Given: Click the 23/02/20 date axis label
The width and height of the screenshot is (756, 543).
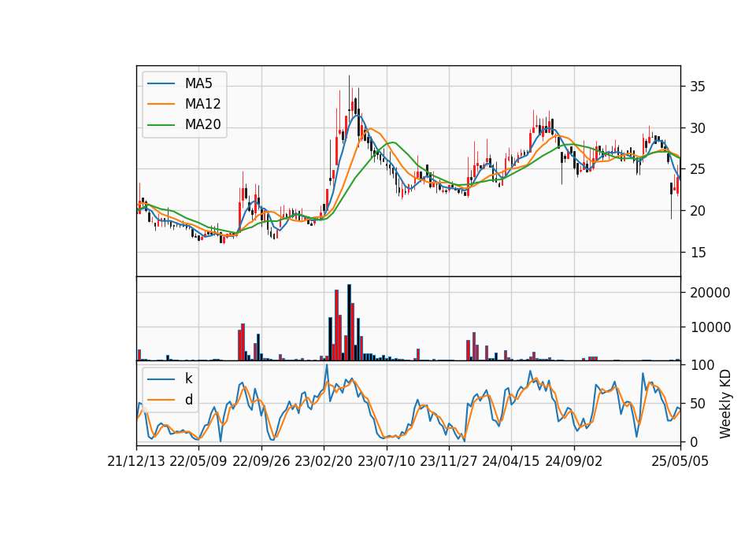Looking at the screenshot, I should 324,461.
